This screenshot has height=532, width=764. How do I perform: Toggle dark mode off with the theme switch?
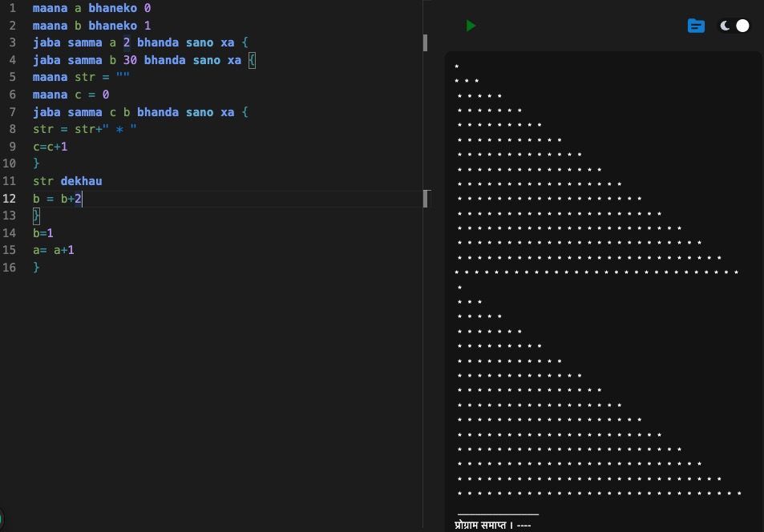tap(733, 25)
